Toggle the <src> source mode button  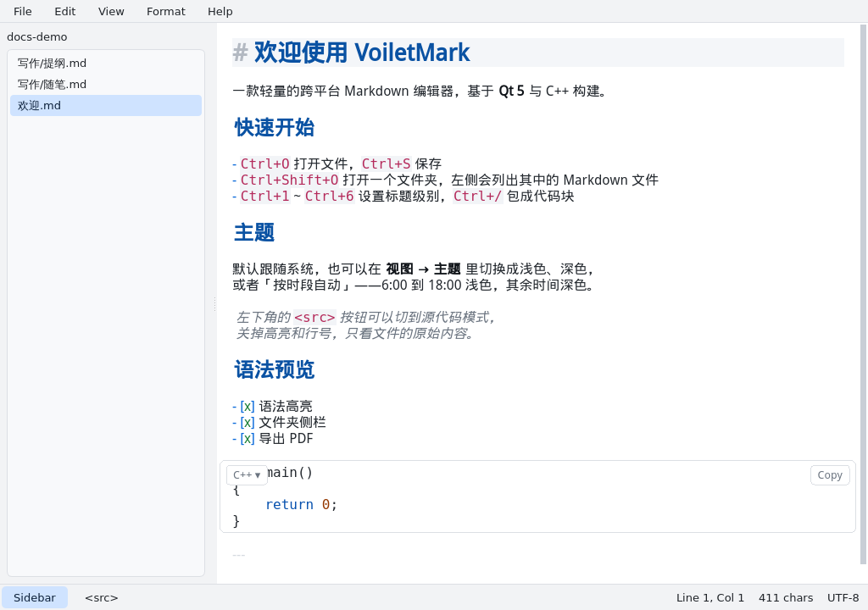point(102,598)
